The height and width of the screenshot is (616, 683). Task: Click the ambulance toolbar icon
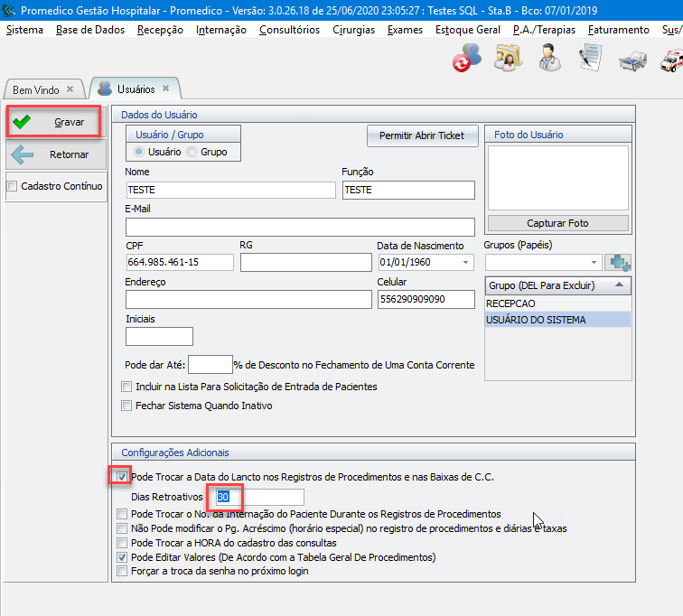pyautogui.click(x=672, y=61)
